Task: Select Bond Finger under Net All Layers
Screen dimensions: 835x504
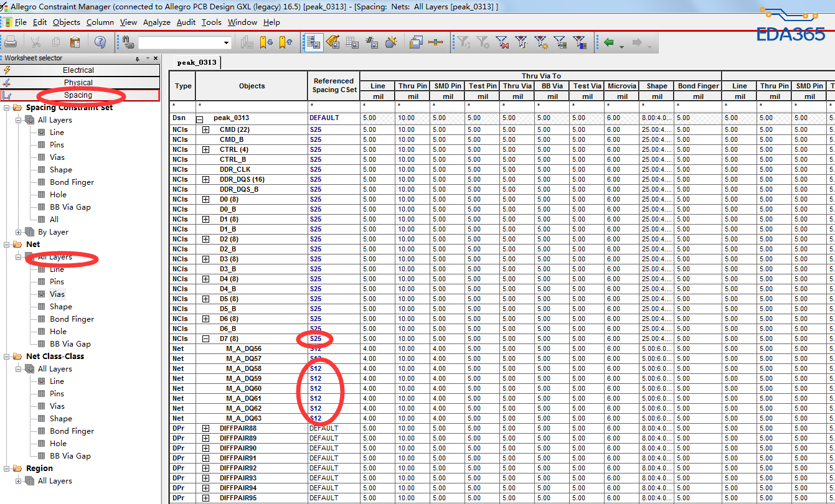Action: coord(72,319)
